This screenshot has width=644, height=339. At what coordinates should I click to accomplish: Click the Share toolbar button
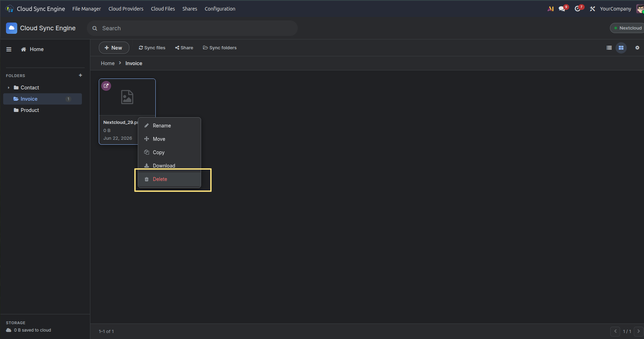pos(184,48)
